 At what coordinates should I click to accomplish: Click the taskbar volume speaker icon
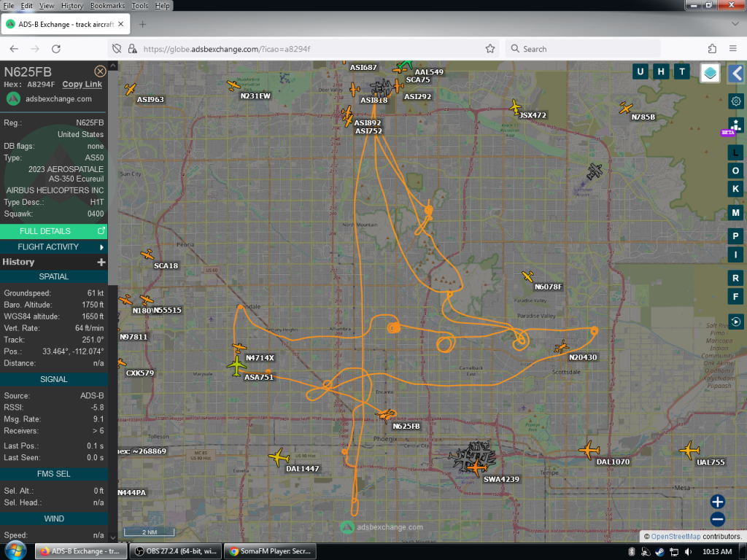(688, 551)
